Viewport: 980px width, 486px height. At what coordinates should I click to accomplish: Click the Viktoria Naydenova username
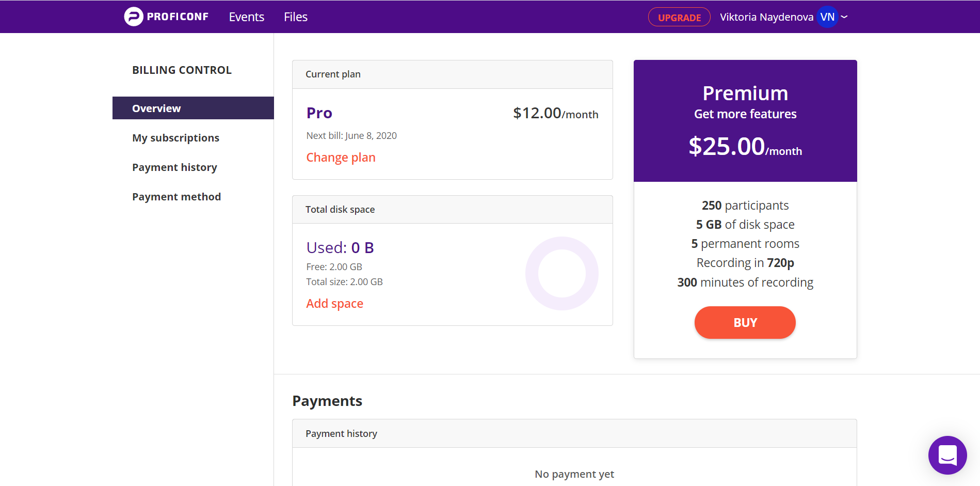pos(766,17)
